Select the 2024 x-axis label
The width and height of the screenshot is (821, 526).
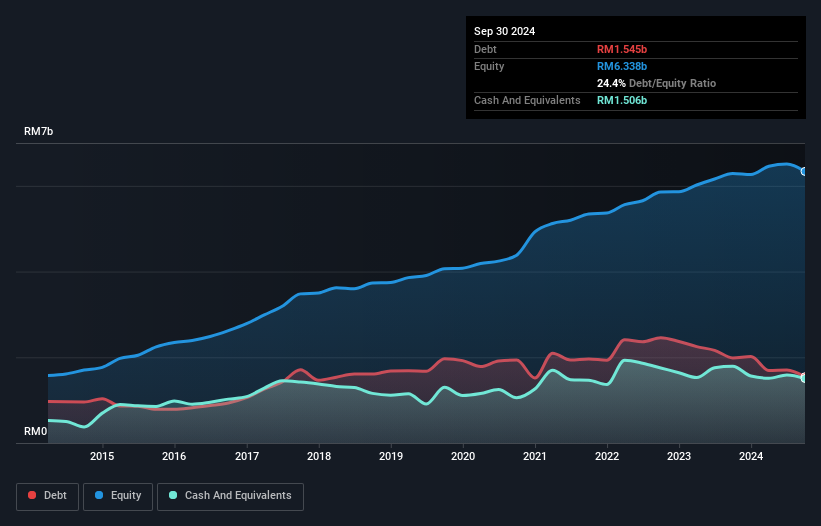[x=751, y=456]
